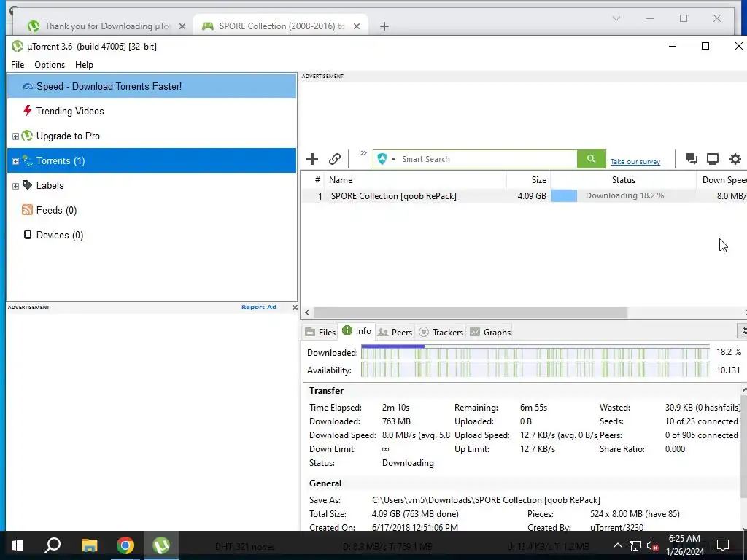
Task: Click the green Smart Search magnifier button
Action: coord(591,159)
